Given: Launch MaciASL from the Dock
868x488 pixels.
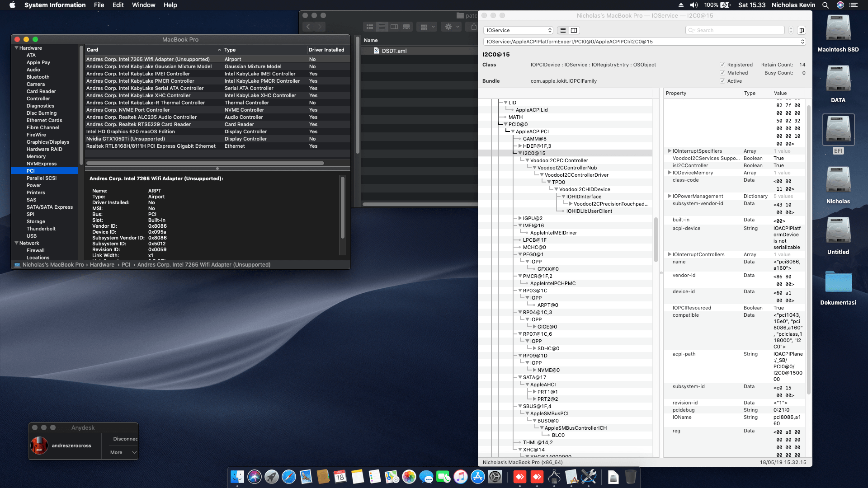Looking at the screenshot, I should tap(571, 477).
